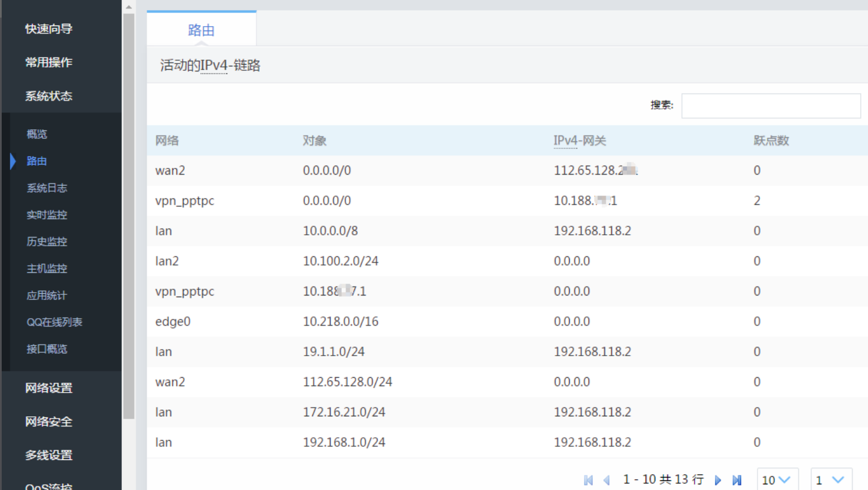This screenshot has height=490, width=868.
Task: Open QQ在线列表 in the sidebar
Action: point(54,322)
